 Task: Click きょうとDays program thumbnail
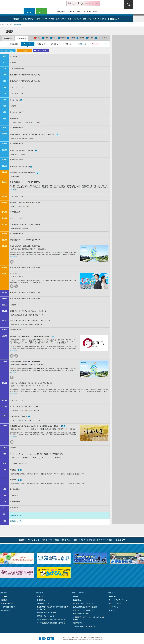[x=94, y=281]
